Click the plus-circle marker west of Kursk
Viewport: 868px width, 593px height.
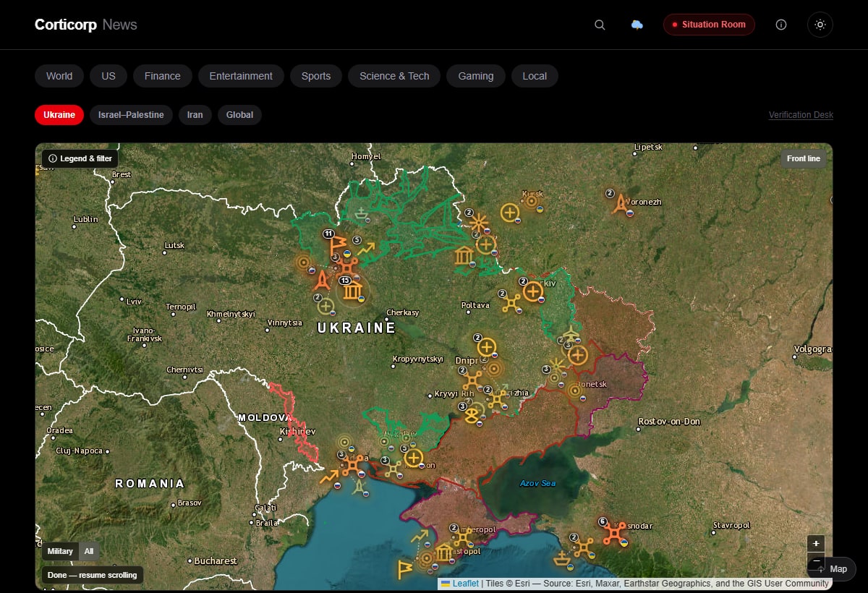510,213
